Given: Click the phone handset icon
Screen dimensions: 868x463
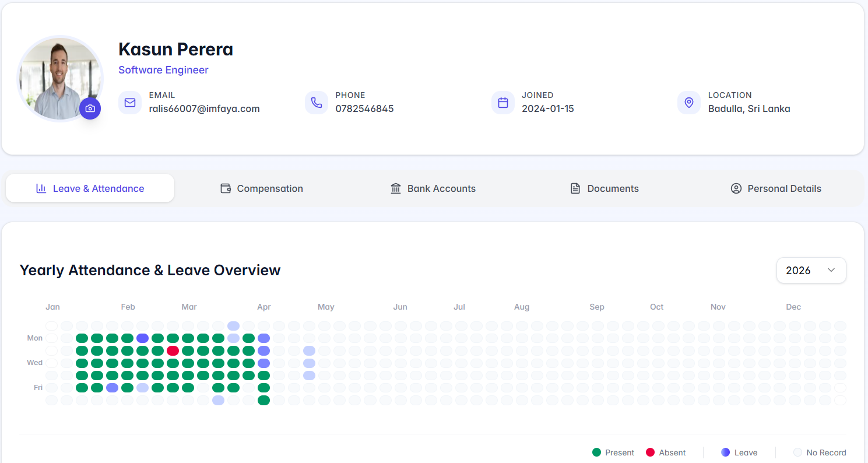Looking at the screenshot, I should pos(317,103).
